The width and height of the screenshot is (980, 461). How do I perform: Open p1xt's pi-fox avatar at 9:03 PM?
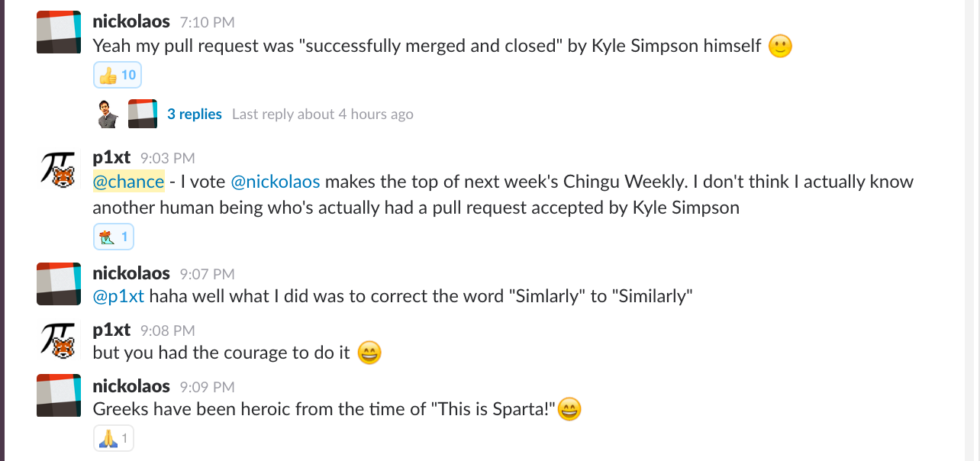click(x=59, y=167)
